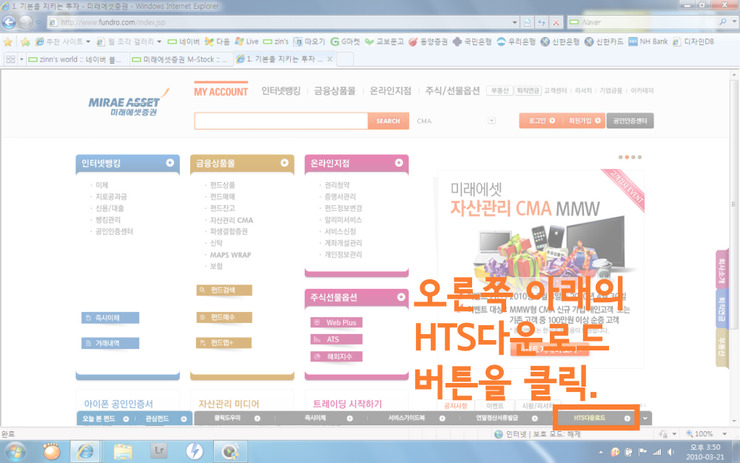Click the browser back arrow button
Screen dimensions: 740x463
click(9, 22)
